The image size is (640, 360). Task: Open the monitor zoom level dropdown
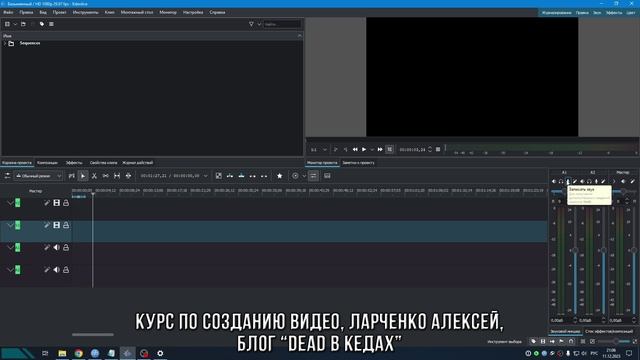tap(319, 150)
